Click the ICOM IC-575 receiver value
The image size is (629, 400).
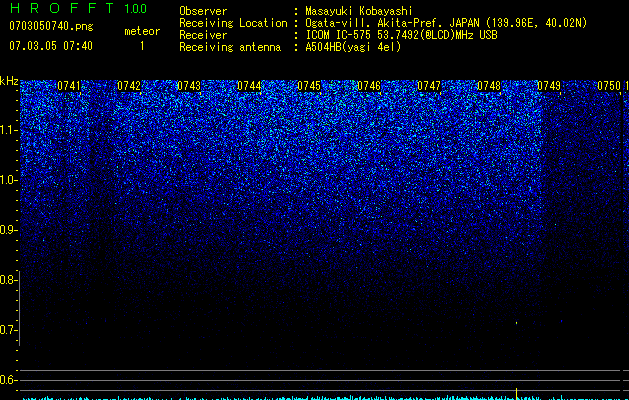tap(401, 35)
